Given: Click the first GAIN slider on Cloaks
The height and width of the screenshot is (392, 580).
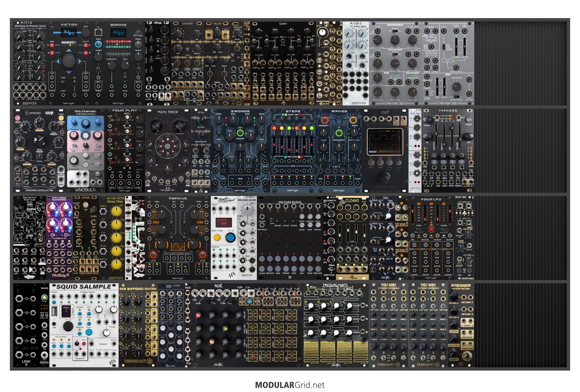Looking at the screenshot, I should [340, 234].
